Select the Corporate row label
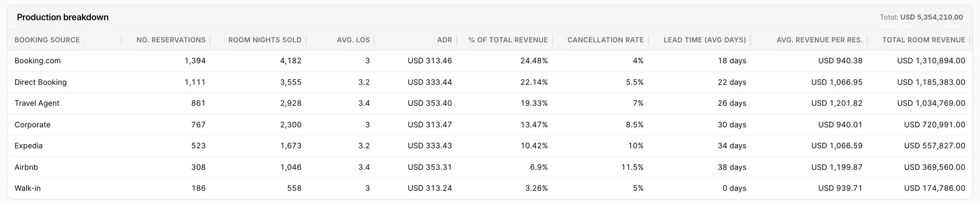Screen dimensions: 980x204 click(32, 125)
